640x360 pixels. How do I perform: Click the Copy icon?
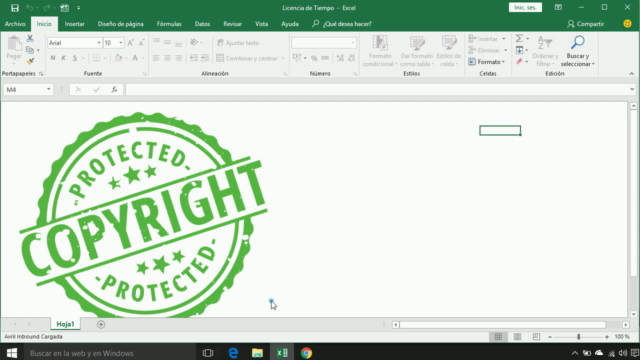coord(30,50)
